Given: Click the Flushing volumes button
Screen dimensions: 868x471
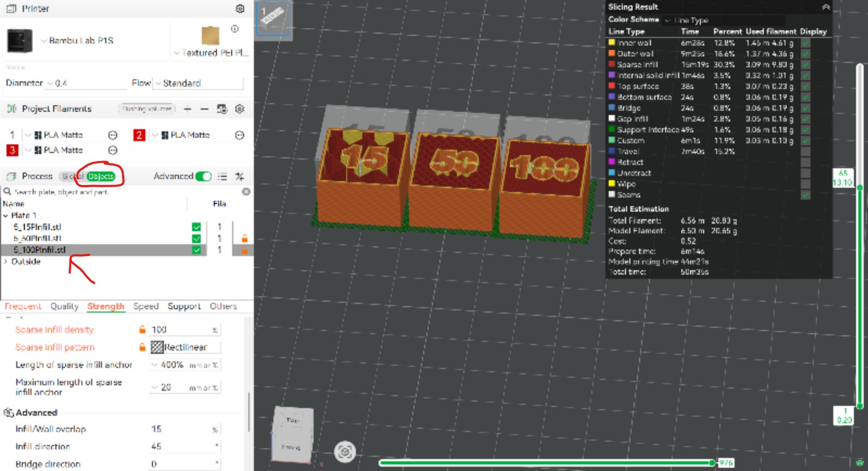Looking at the screenshot, I should coord(146,109).
